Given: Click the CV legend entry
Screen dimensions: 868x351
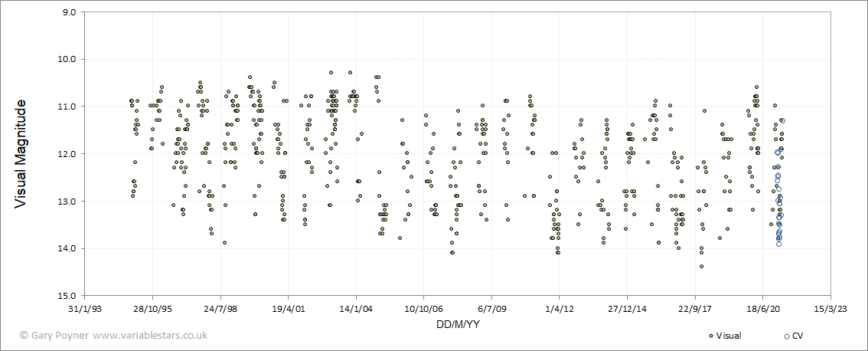Looking at the screenshot, I should pos(793,336).
